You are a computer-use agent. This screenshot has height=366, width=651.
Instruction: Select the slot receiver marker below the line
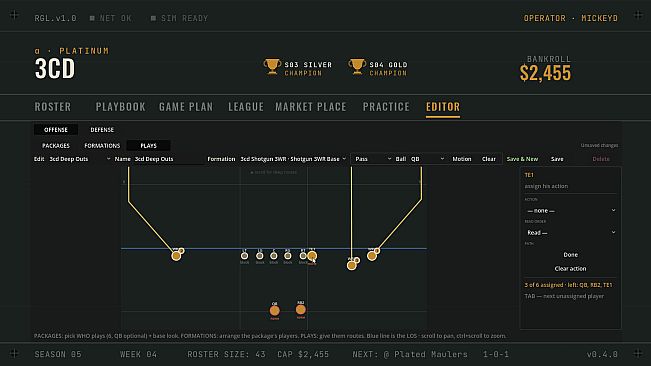click(352, 266)
